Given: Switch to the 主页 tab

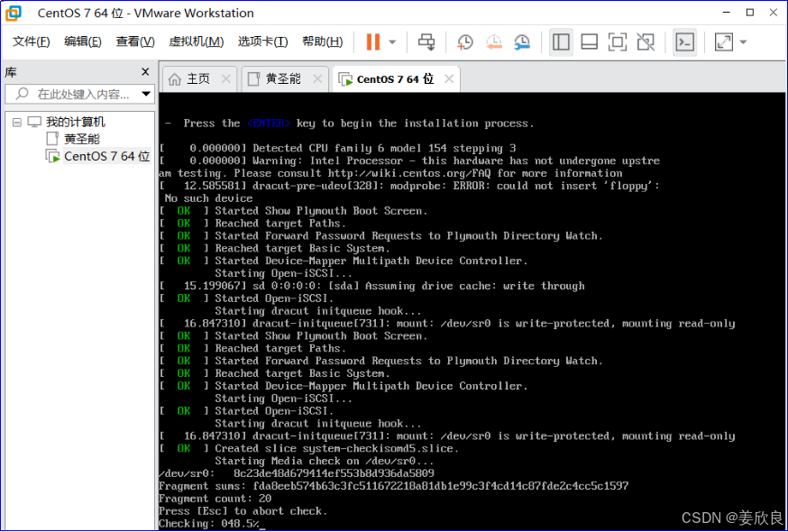Looking at the screenshot, I should click(198, 79).
